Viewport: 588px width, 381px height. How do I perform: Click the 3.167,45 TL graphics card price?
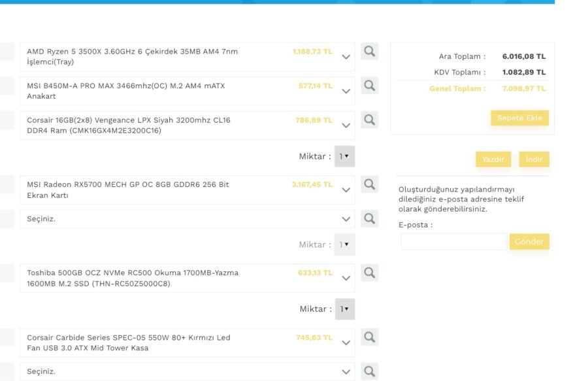coord(312,184)
